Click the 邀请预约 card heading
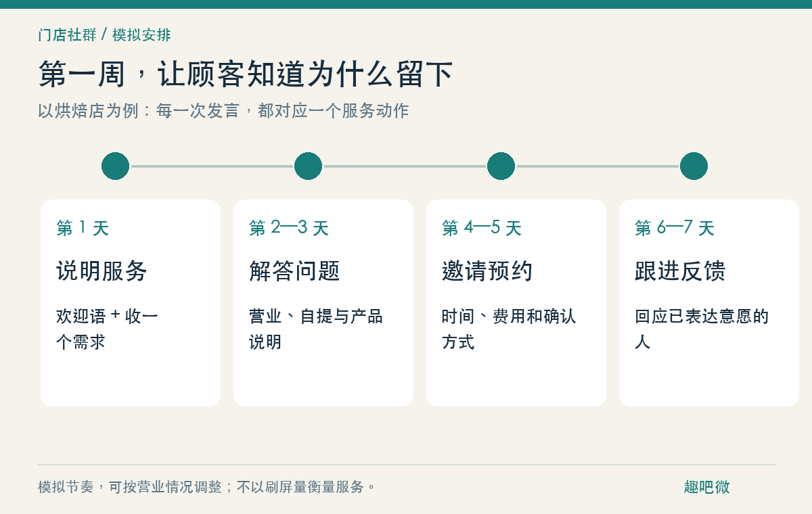 click(487, 271)
